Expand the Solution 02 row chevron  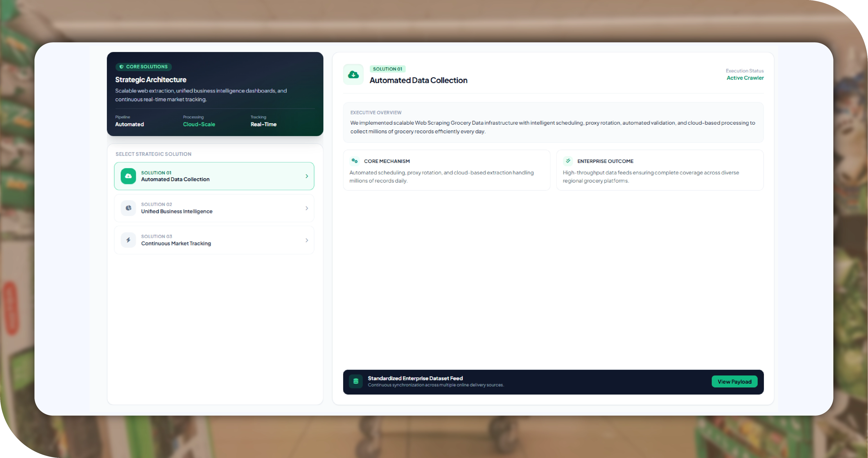pyautogui.click(x=307, y=208)
